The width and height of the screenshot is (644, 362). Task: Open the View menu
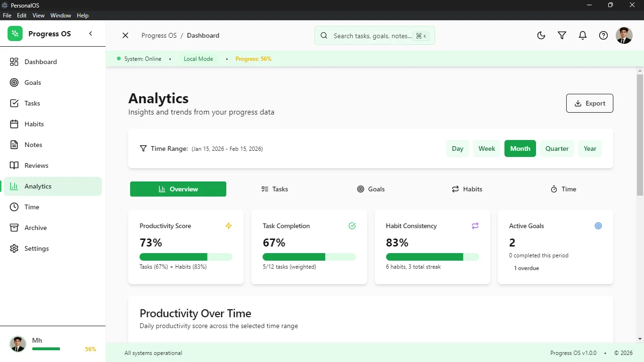39,16
